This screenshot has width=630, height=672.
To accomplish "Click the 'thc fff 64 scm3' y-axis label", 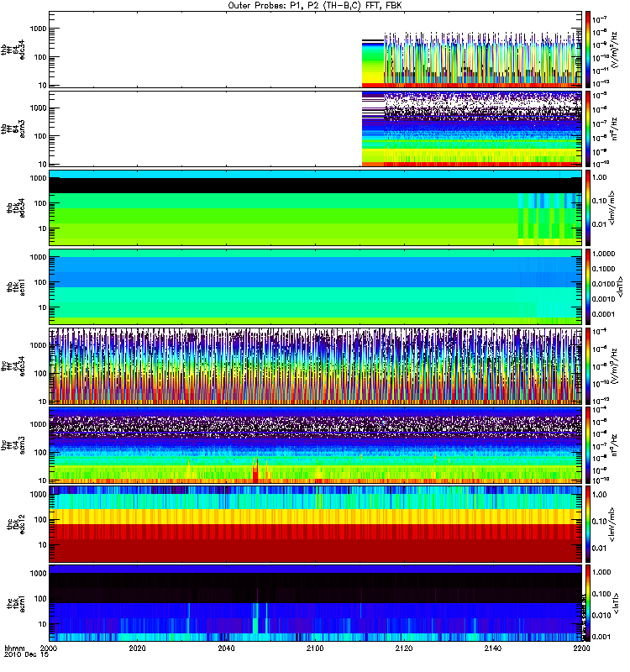I will (13, 445).
